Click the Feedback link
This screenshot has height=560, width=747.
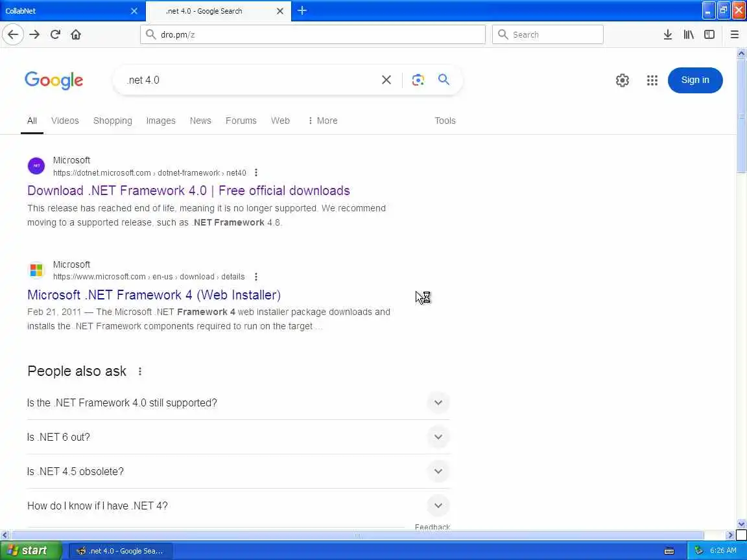click(x=432, y=527)
